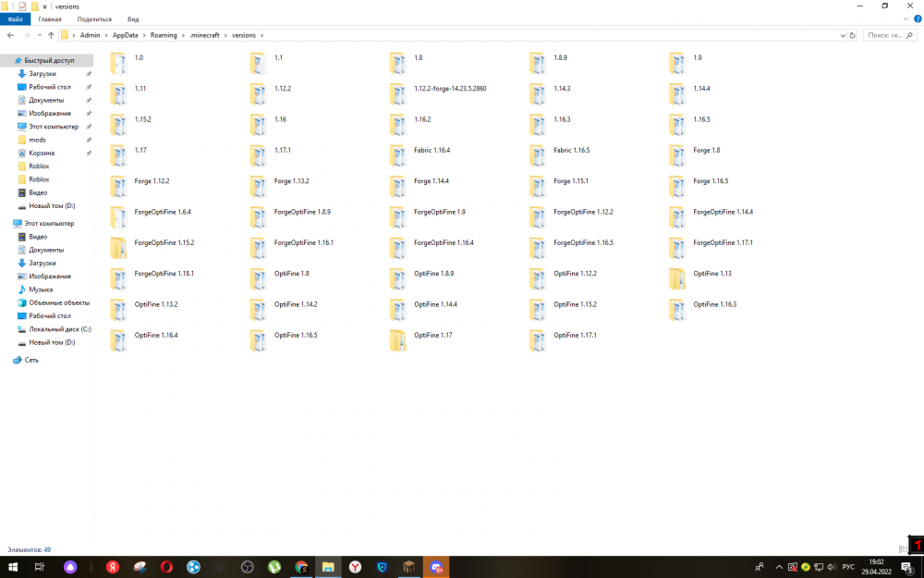Image resolution: width=924 pixels, height=578 pixels.
Task: Switch to details view layout button
Action: pos(903,549)
